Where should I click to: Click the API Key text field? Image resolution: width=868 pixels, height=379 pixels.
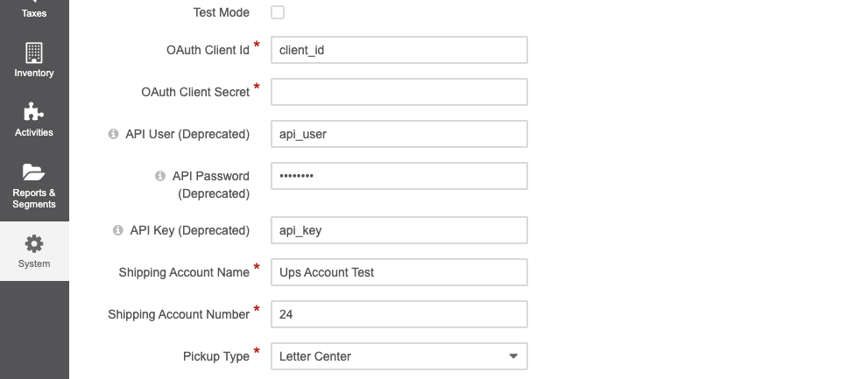click(399, 230)
